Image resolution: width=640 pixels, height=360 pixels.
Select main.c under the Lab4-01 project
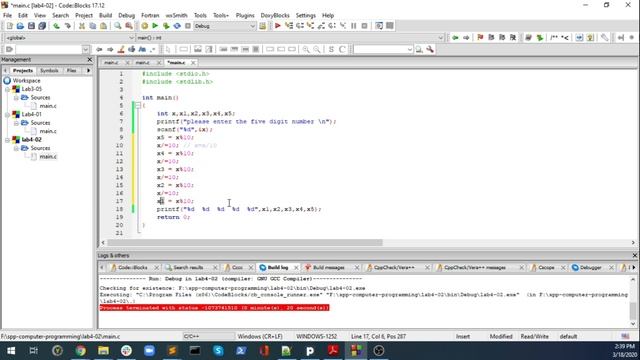[x=48, y=131]
